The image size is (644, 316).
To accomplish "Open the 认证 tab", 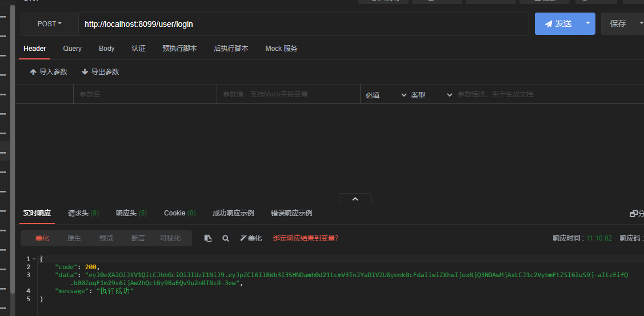I will (138, 49).
